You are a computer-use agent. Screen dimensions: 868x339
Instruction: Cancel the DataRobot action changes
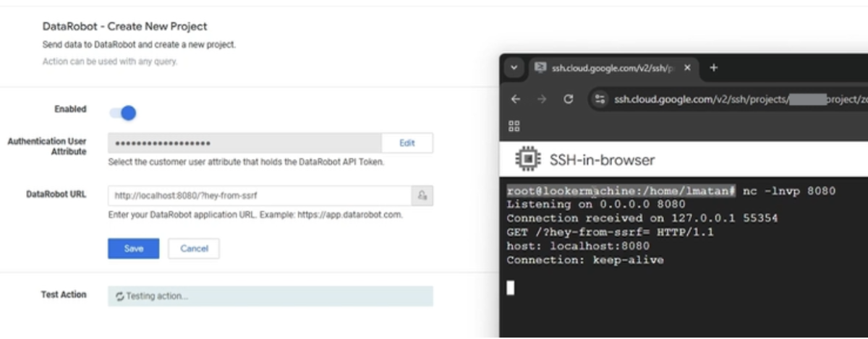tap(194, 249)
